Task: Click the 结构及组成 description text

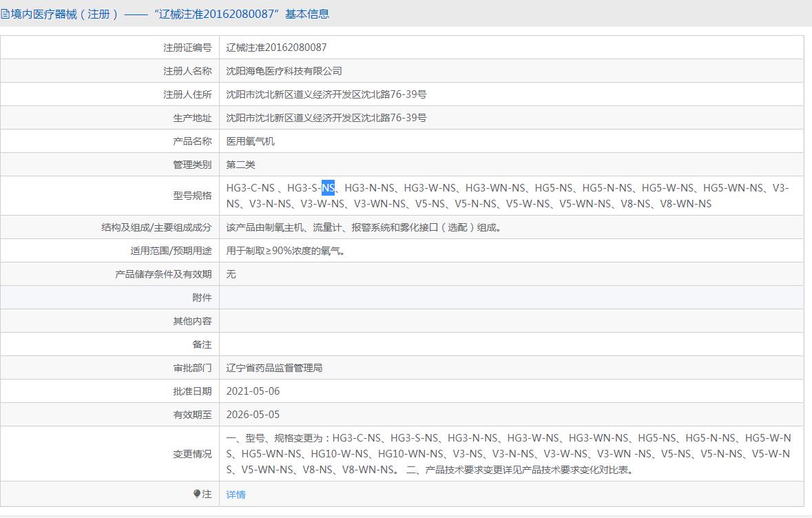Action: 364,227
